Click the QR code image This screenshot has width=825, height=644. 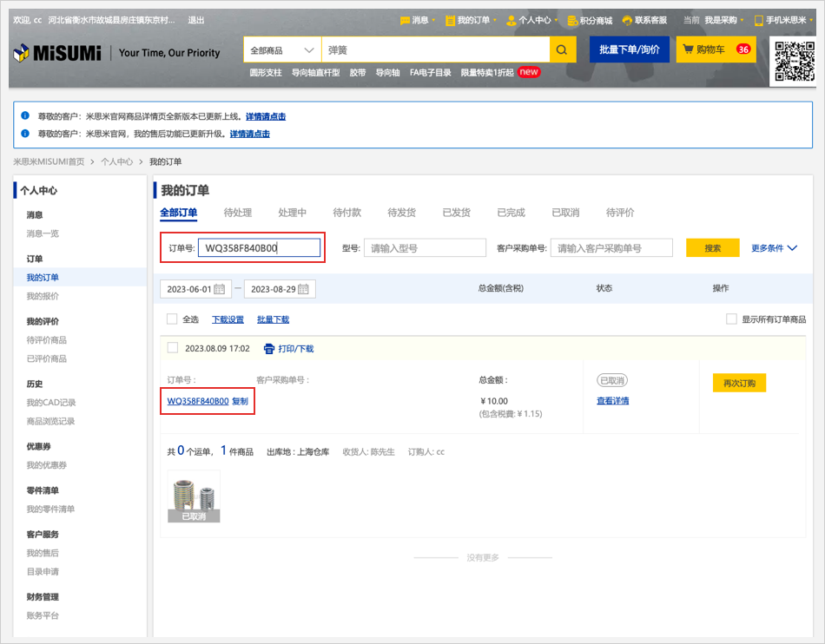794,61
